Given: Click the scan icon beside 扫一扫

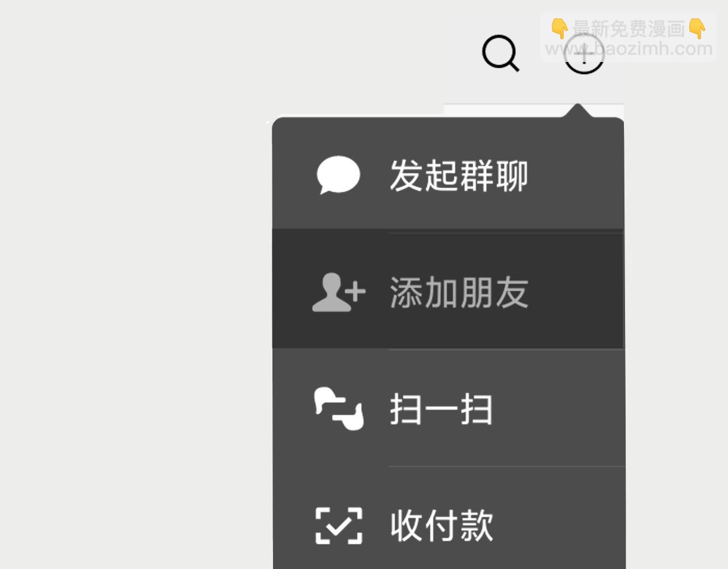Looking at the screenshot, I should 339,409.
